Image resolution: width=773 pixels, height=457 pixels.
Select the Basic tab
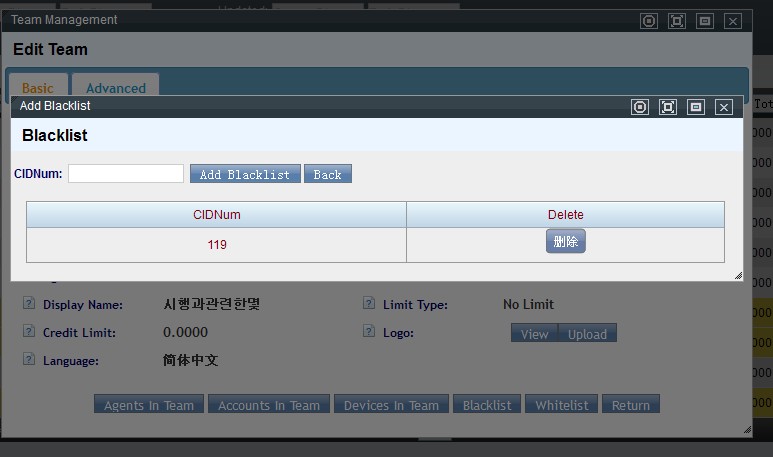pos(38,88)
